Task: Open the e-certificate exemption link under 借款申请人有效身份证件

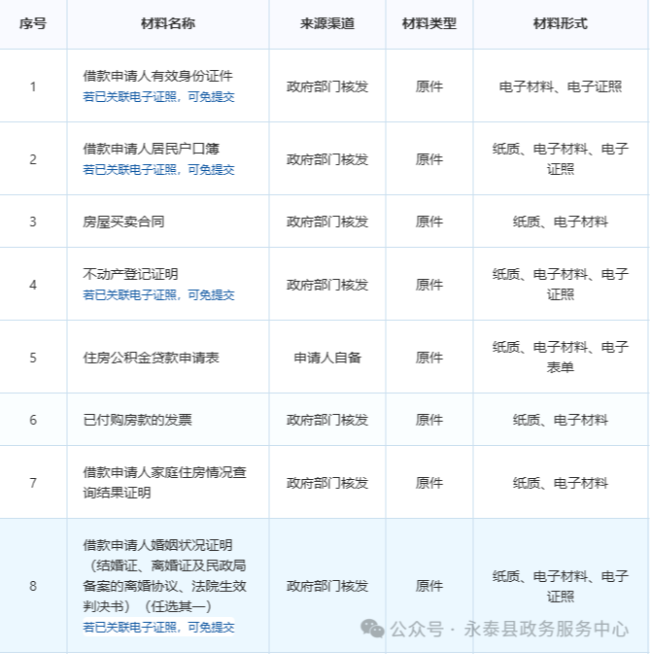Action: coord(159,97)
